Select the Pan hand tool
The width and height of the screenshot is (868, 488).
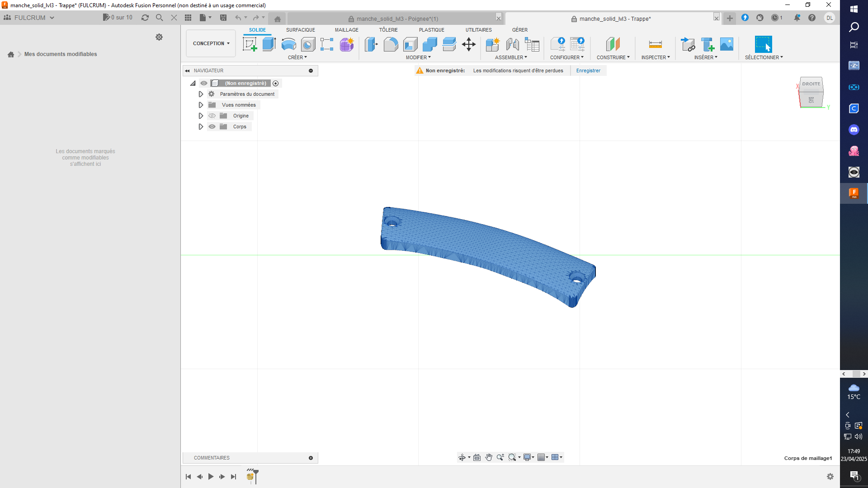point(489,457)
